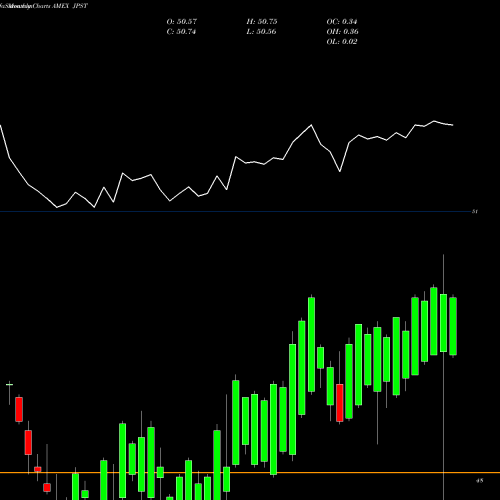Click the high price value H: 50.75
The image size is (500, 500).
coord(262,22)
